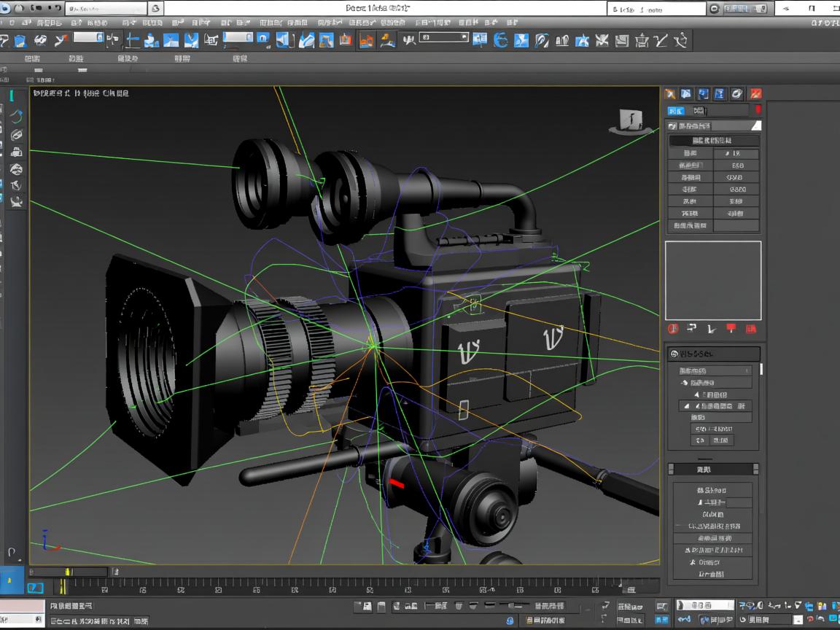The image size is (840, 630).
Task: Open the Create panel in the command panel
Action: [x=671, y=93]
